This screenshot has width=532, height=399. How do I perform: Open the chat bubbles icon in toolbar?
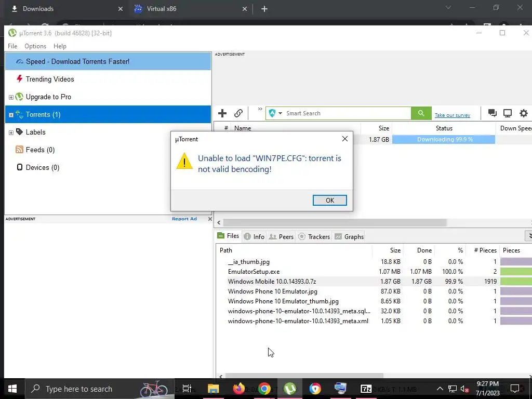click(x=493, y=113)
